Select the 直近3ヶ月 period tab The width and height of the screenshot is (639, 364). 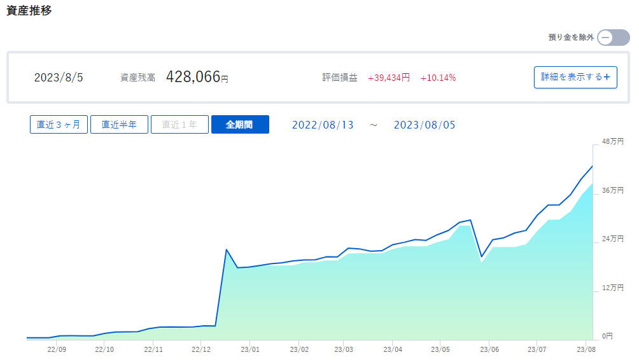pyautogui.click(x=59, y=125)
